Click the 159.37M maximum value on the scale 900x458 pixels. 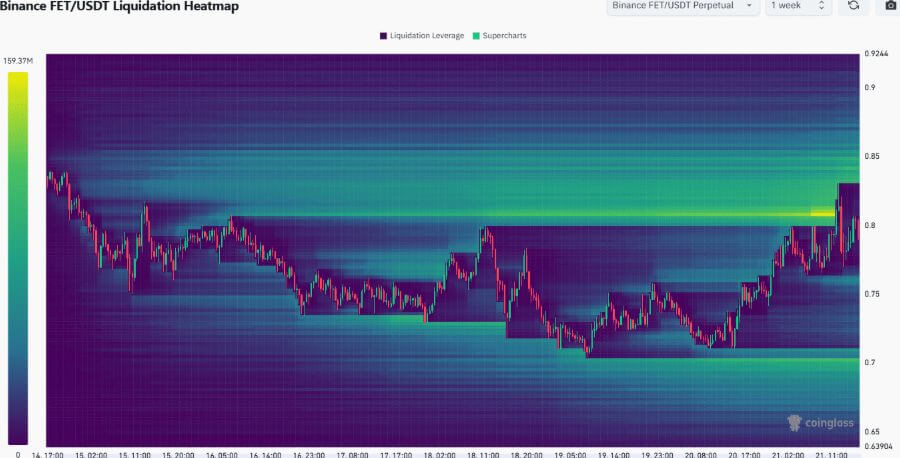click(x=18, y=59)
